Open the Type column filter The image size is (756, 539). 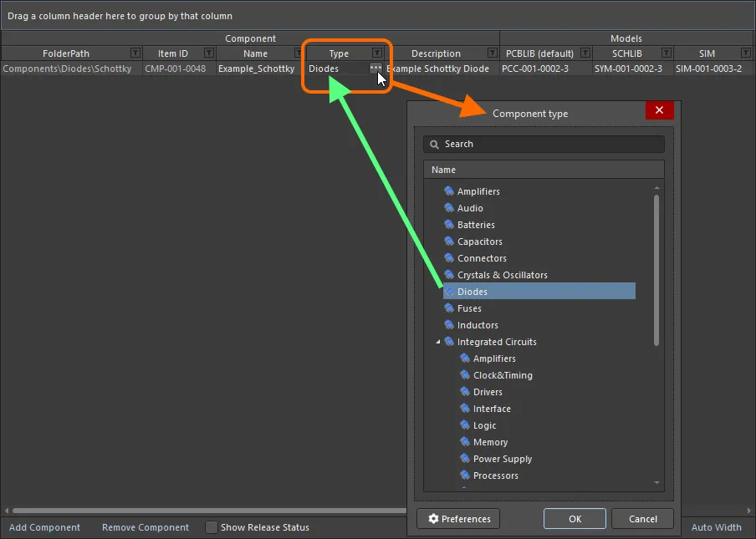pos(377,53)
